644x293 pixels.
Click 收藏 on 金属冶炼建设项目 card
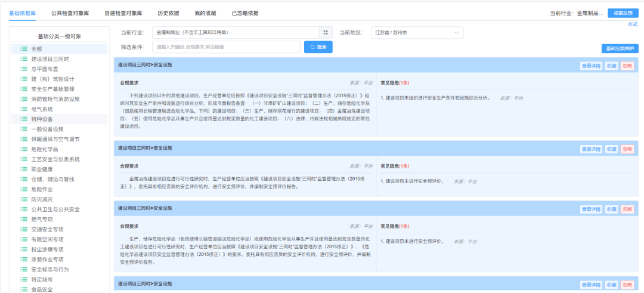coord(612,149)
